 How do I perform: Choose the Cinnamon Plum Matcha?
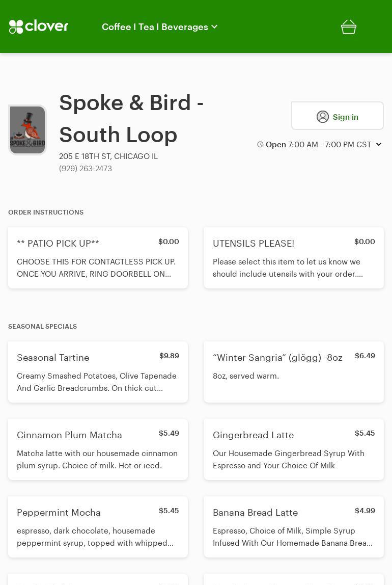click(98, 449)
